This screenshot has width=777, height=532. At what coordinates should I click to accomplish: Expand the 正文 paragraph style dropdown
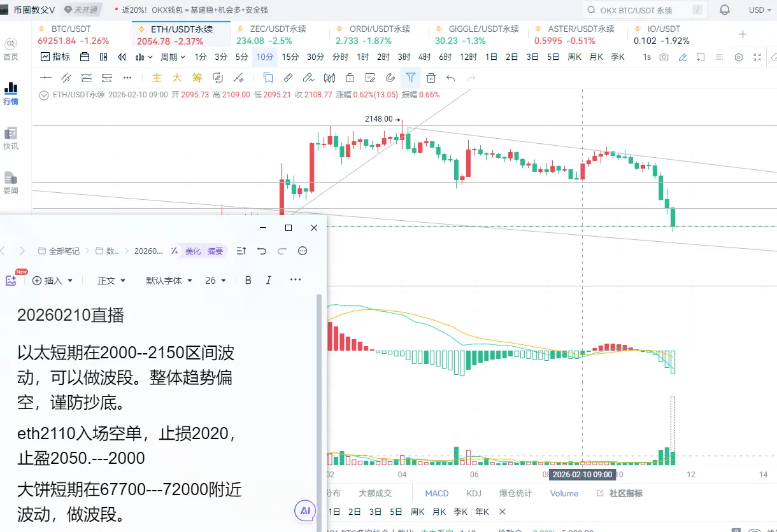click(111, 280)
